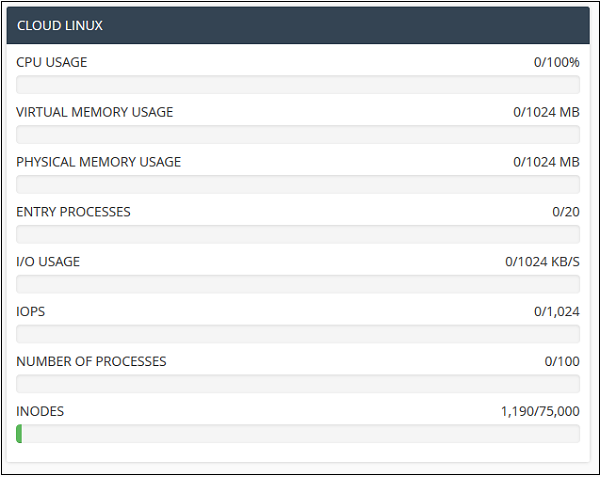The height and width of the screenshot is (477, 600).
Task: Select the VIRTUAL MEMORY USAGE label
Action: tap(95, 112)
